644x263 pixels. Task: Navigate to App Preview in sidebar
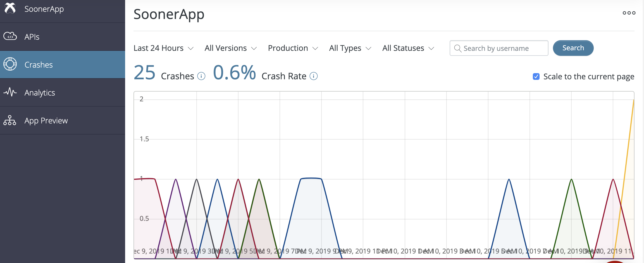pos(46,120)
